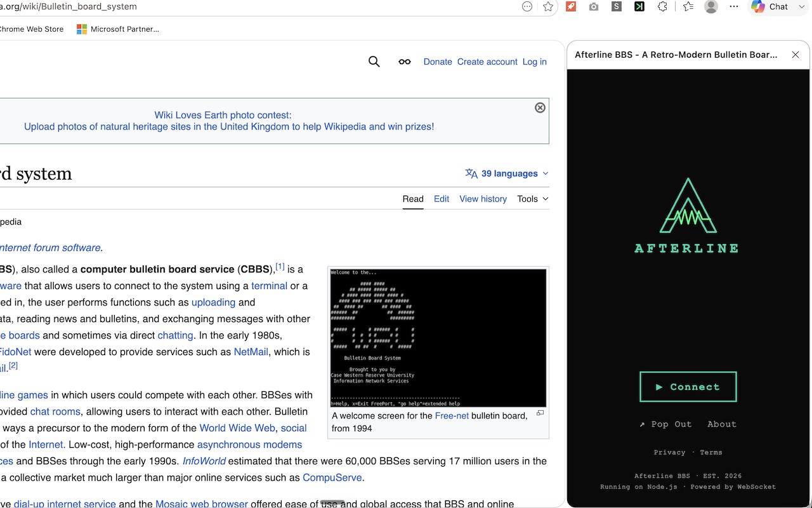
Task: Expand the Copilot Chat dropdown arrow
Action: click(x=801, y=6)
